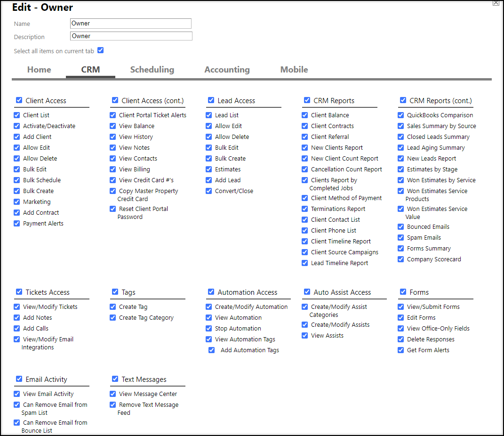Disable the QuickBooks Comparison report

tap(400, 115)
